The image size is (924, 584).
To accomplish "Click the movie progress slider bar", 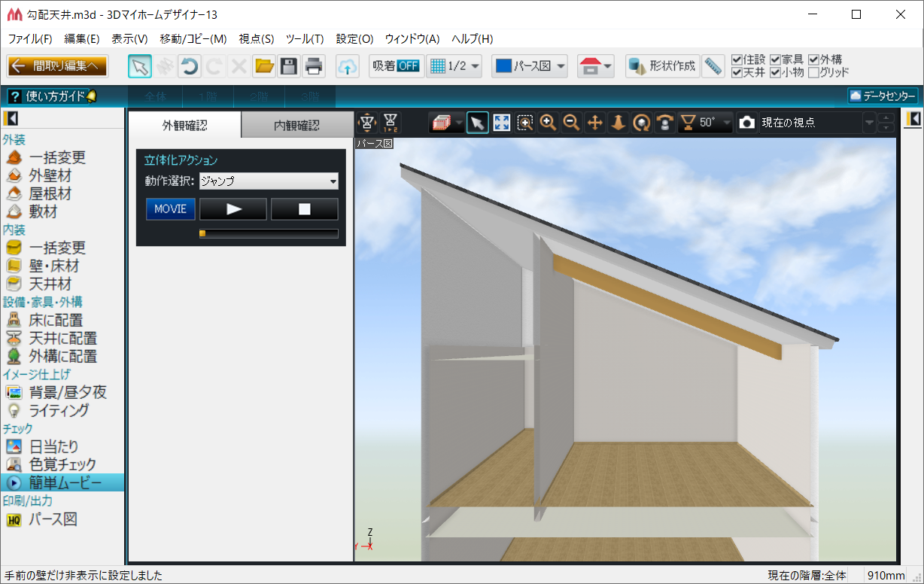I will pos(269,234).
